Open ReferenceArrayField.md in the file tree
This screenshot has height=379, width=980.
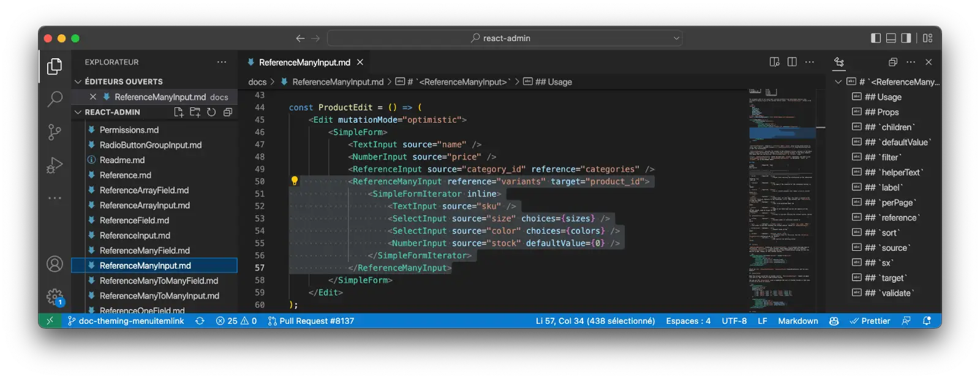coord(144,190)
